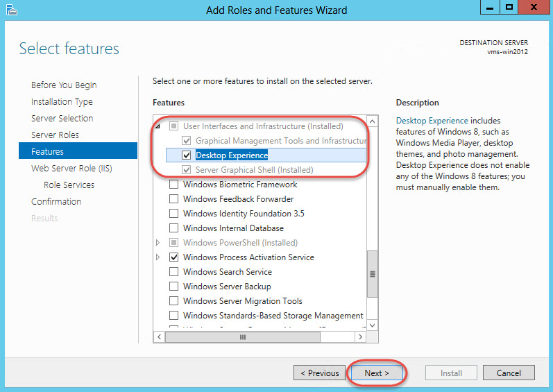Tick Windows Server Migration Tools checkbox
The height and width of the screenshot is (392, 553).
[174, 301]
